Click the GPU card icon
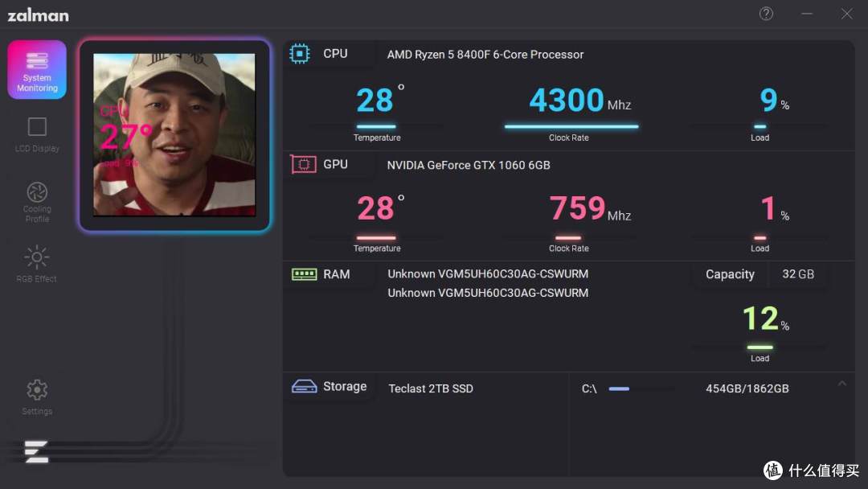The height and width of the screenshot is (489, 868). [303, 165]
